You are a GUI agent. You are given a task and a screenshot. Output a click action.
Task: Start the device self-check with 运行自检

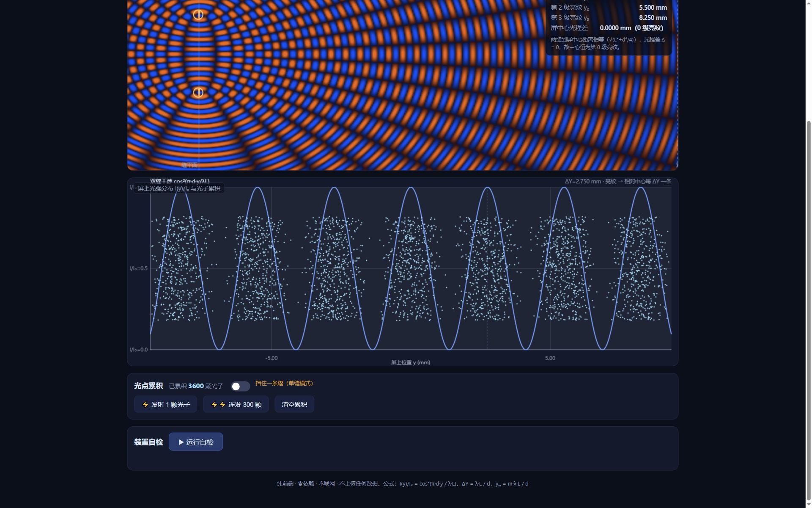click(196, 442)
